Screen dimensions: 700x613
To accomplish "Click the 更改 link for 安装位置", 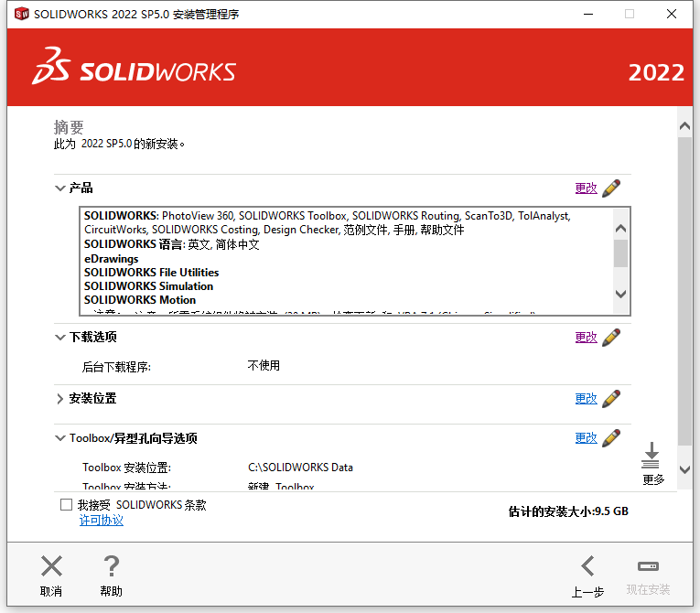I will click(x=587, y=398).
